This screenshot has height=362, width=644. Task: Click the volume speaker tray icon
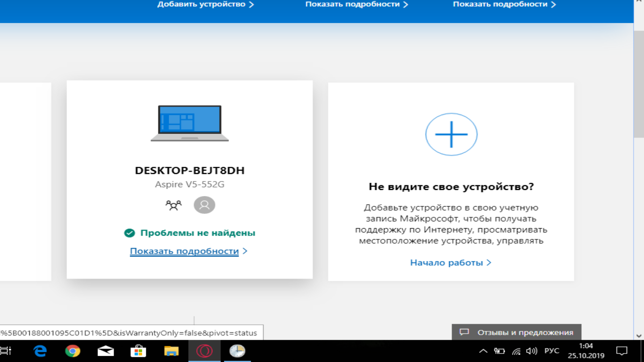(531, 351)
